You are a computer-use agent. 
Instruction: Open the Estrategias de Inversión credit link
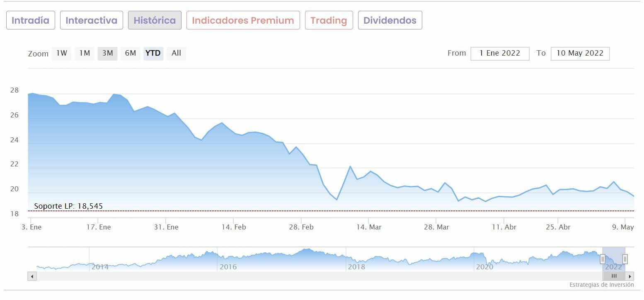point(601,285)
